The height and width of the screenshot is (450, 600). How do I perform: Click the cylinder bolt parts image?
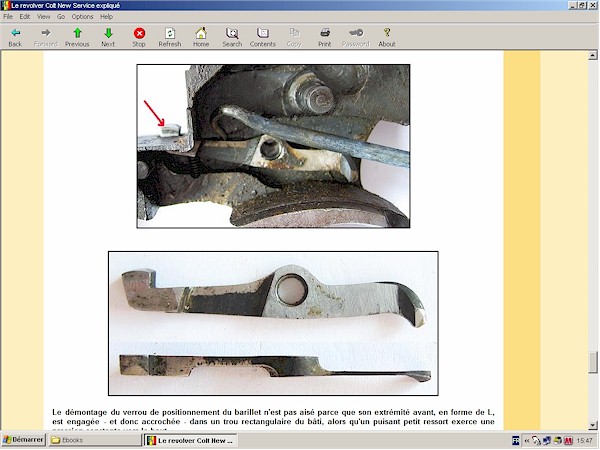point(273,323)
